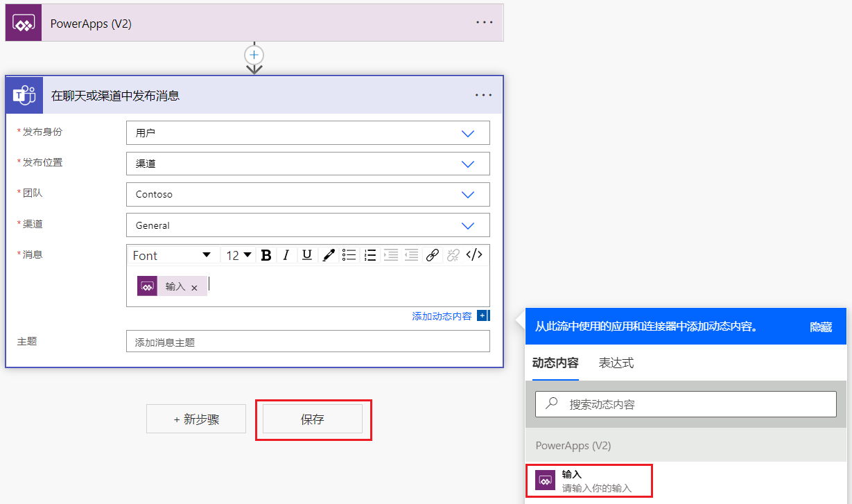Click the 保存 button
The width and height of the screenshot is (852, 504).
313,419
